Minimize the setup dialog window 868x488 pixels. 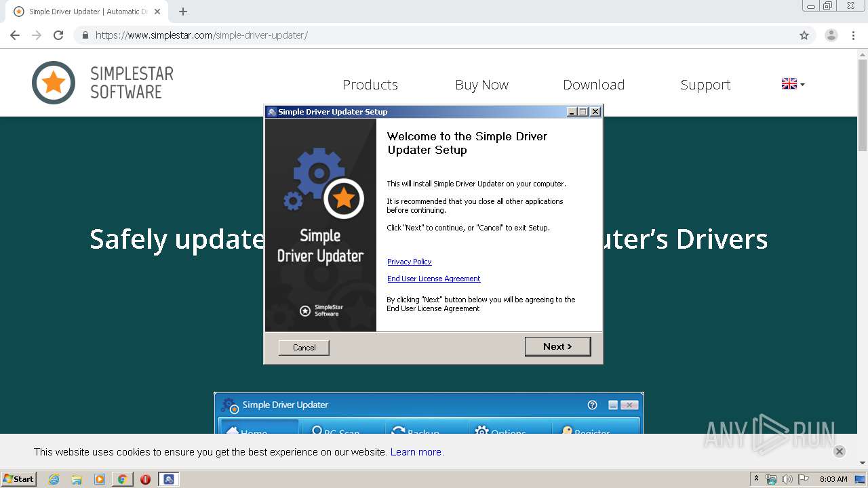pos(572,112)
